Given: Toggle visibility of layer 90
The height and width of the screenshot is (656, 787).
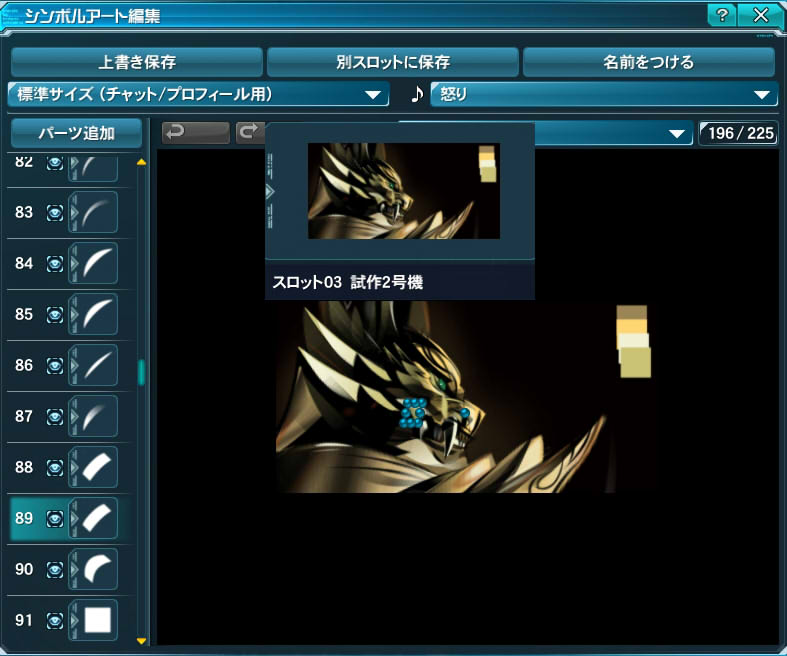Looking at the screenshot, I should coord(55,570).
